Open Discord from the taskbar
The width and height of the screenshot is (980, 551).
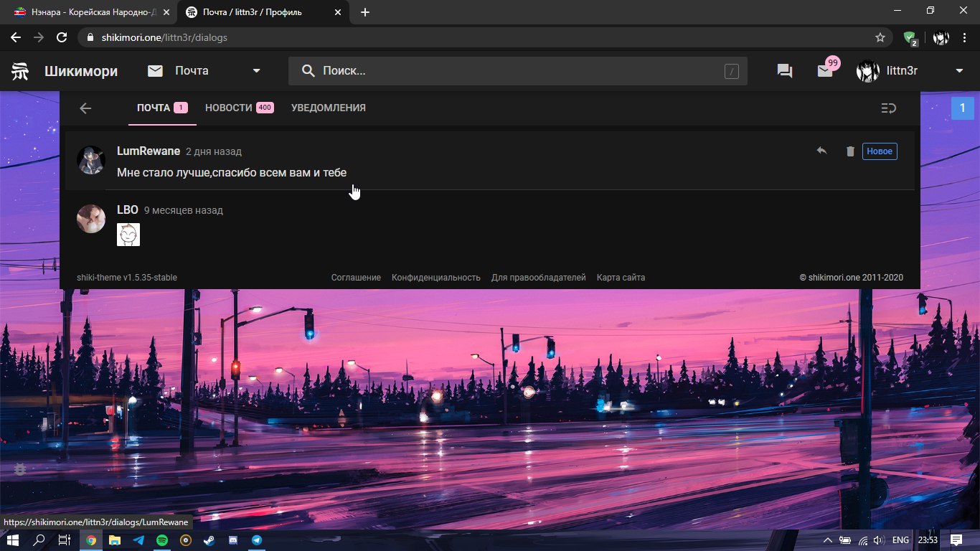233,540
